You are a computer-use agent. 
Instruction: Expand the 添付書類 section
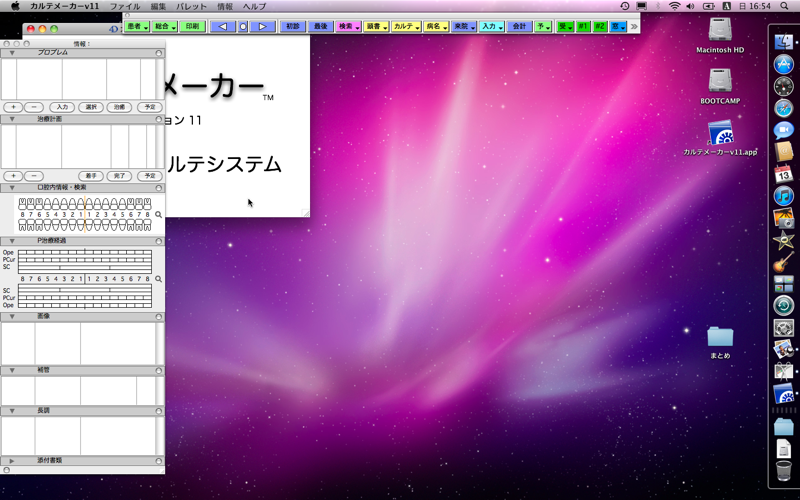(11, 460)
